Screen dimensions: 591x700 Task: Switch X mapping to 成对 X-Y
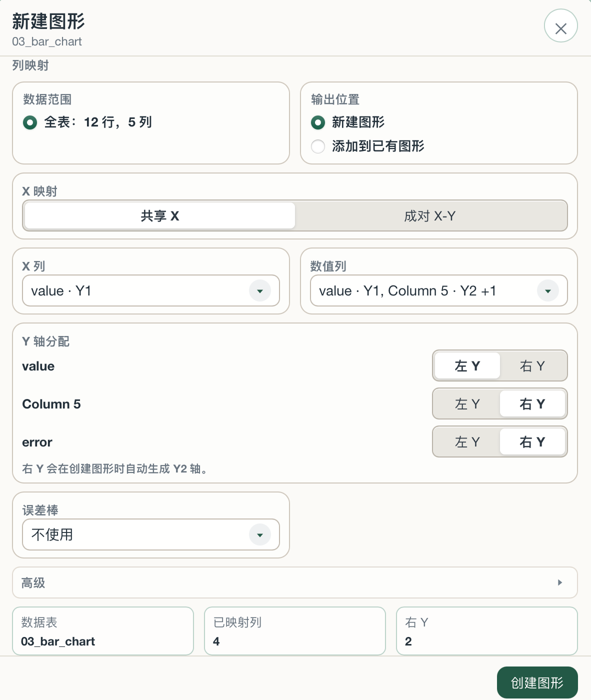click(430, 216)
